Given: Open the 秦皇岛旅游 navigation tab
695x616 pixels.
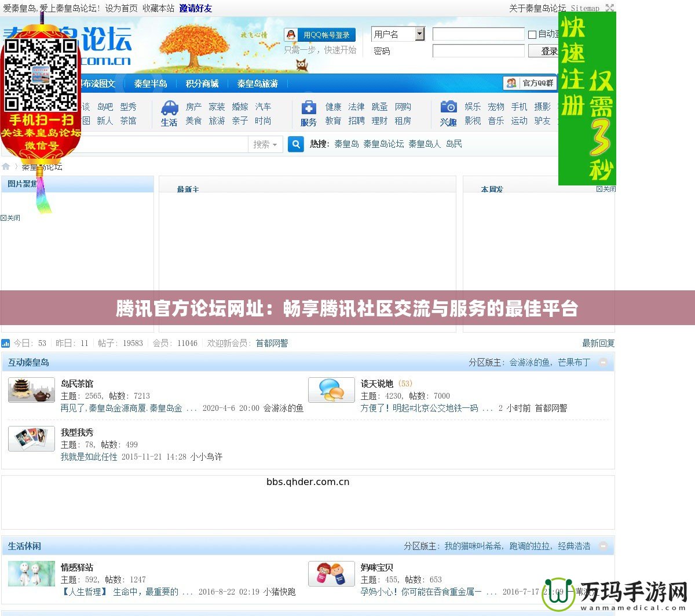Looking at the screenshot, I should click(258, 83).
